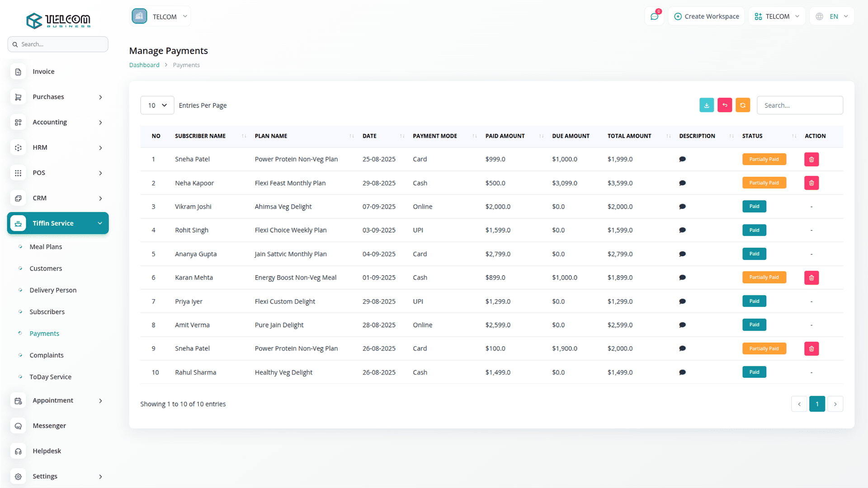Follow the Dashboard breadcrumb link
The image size is (868, 488).
coord(144,65)
